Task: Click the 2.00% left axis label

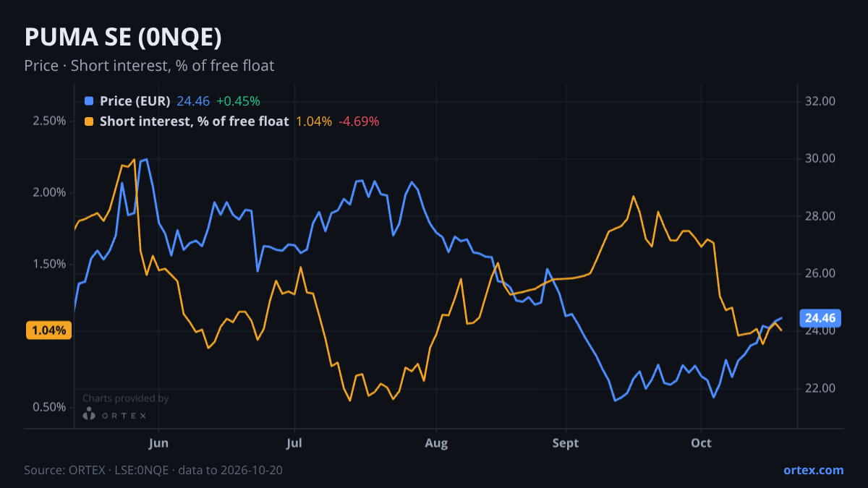Action: [x=49, y=192]
